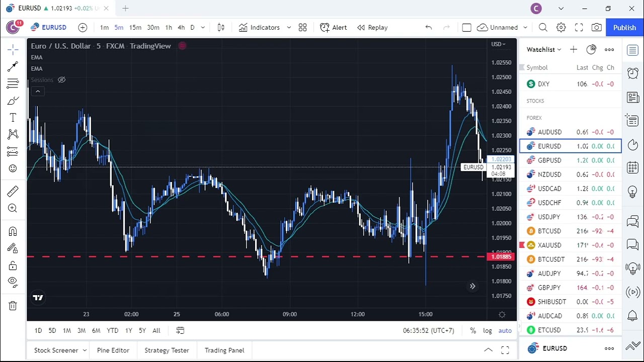The image size is (644, 362).
Task: Open timeframe list dropdown arrow
Action: [203, 28]
